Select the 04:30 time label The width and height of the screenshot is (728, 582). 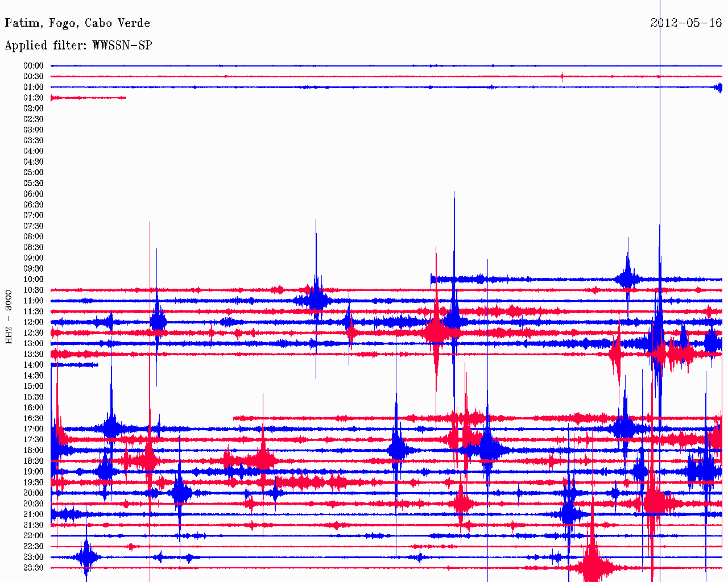pyautogui.click(x=34, y=162)
